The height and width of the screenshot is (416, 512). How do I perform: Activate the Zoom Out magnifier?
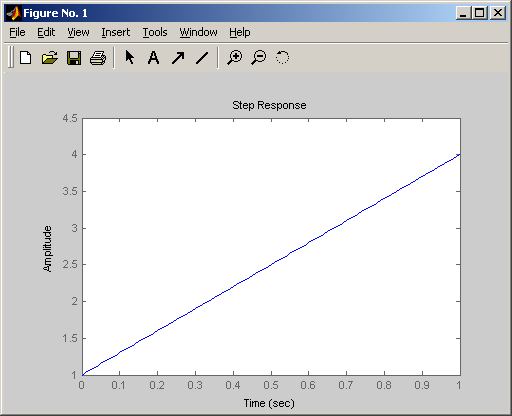click(259, 58)
